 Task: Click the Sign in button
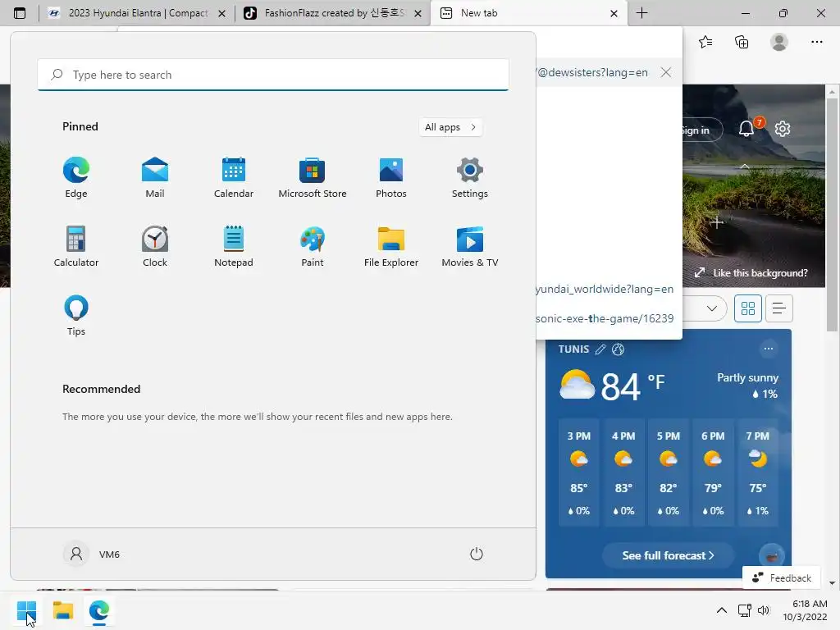(x=702, y=130)
